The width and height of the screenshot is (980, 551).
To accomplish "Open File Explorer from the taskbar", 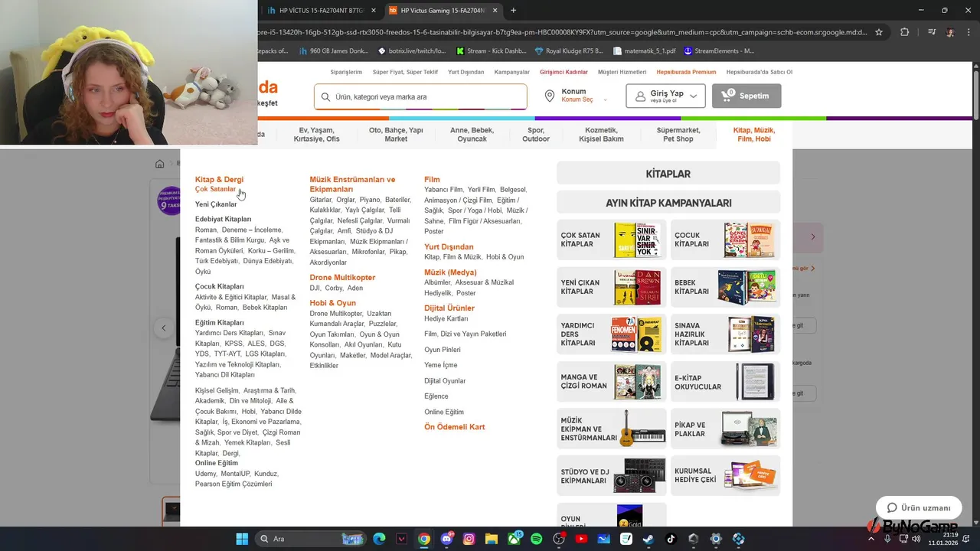I will point(492,539).
